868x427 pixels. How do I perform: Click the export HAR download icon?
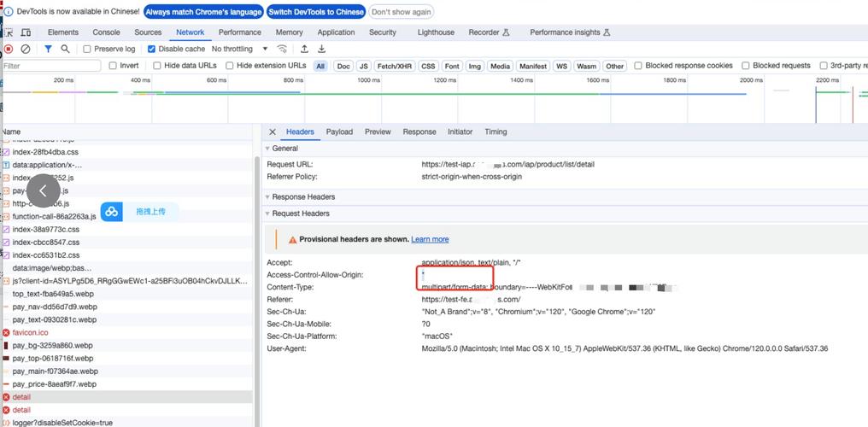[321, 50]
